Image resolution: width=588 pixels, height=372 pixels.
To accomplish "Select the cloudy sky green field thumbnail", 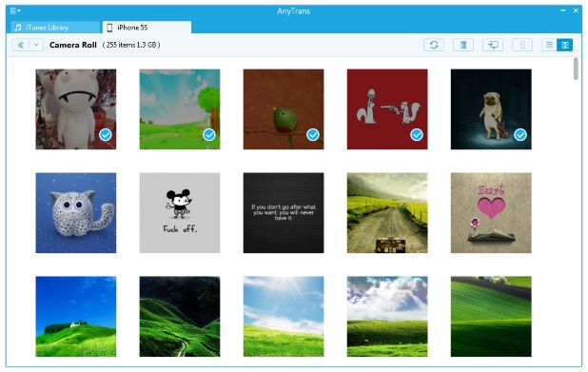I will click(x=387, y=317).
